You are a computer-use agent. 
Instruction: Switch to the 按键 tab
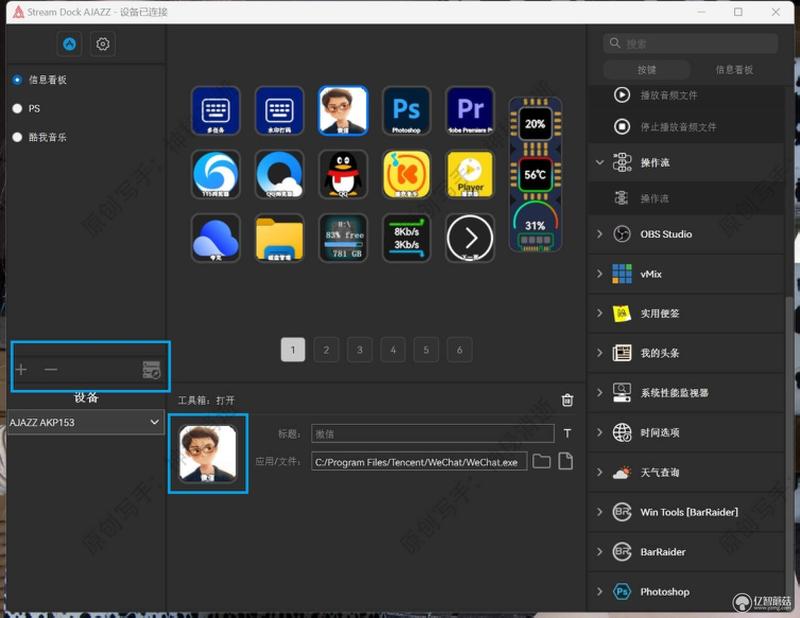pyautogui.click(x=646, y=70)
